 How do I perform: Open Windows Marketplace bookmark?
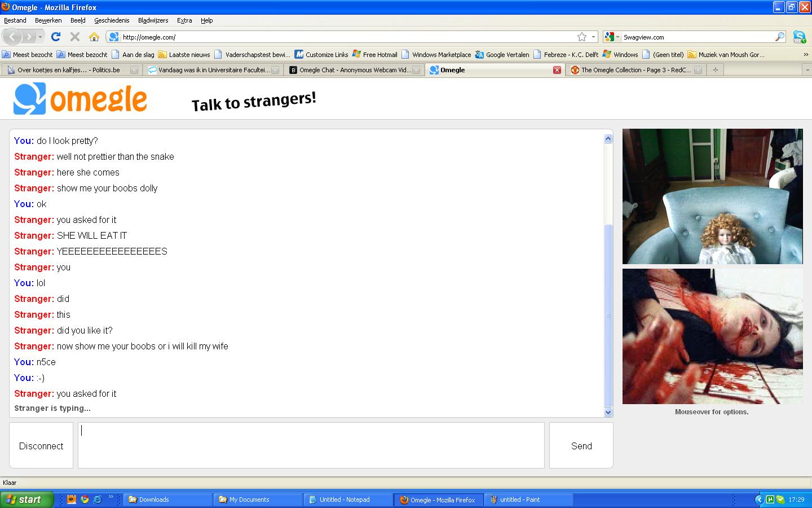(436, 55)
